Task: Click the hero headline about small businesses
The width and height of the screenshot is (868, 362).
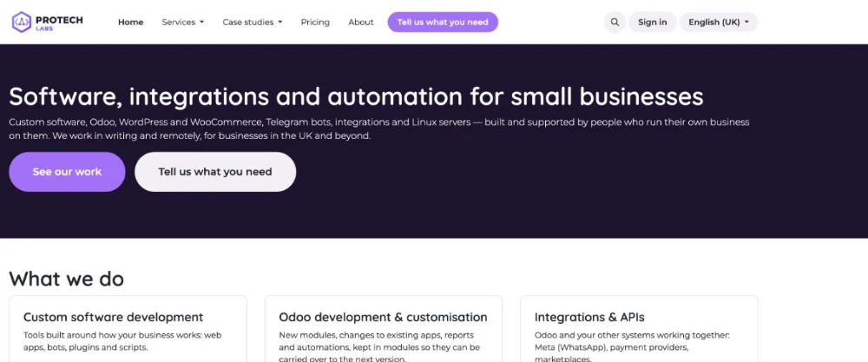Action: point(356,96)
